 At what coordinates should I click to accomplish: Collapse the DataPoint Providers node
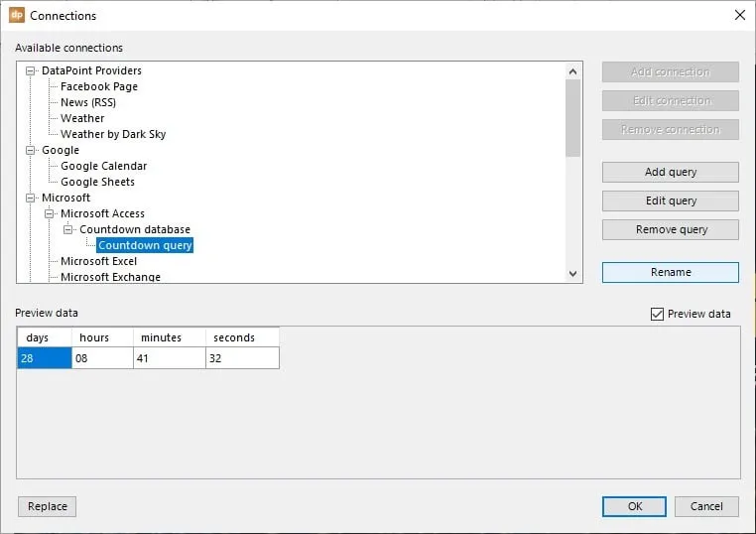(x=31, y=70)
